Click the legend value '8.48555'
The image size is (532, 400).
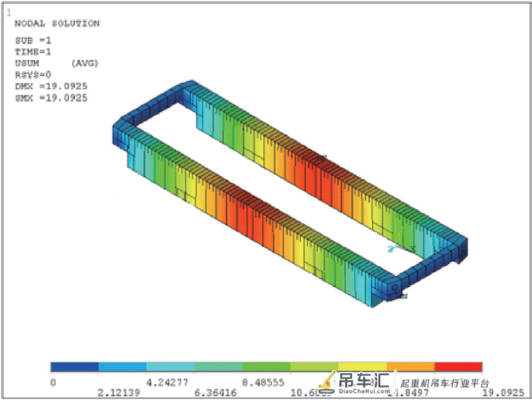coord(263,382)
